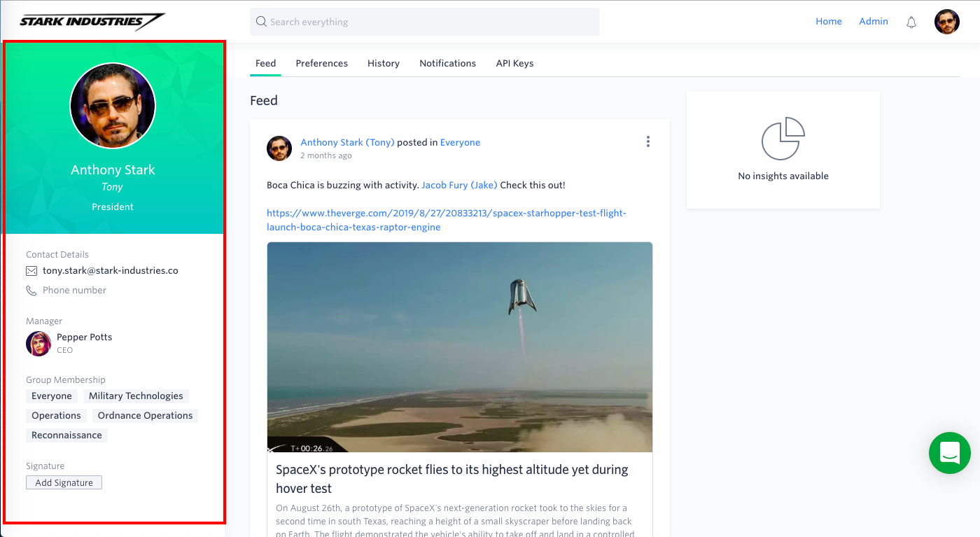This screenshot has width=980, height=537.
Task: Open the History tab
Action: click(384, 63)
